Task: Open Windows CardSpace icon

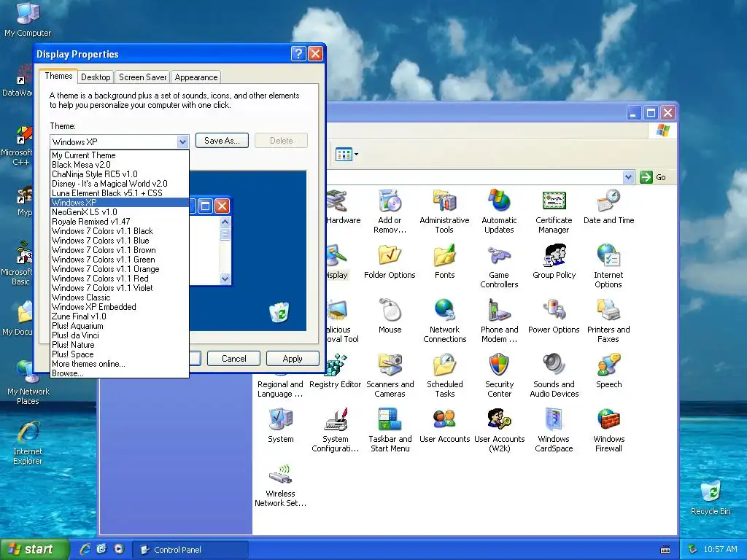Action: click(x=554, y=420)
